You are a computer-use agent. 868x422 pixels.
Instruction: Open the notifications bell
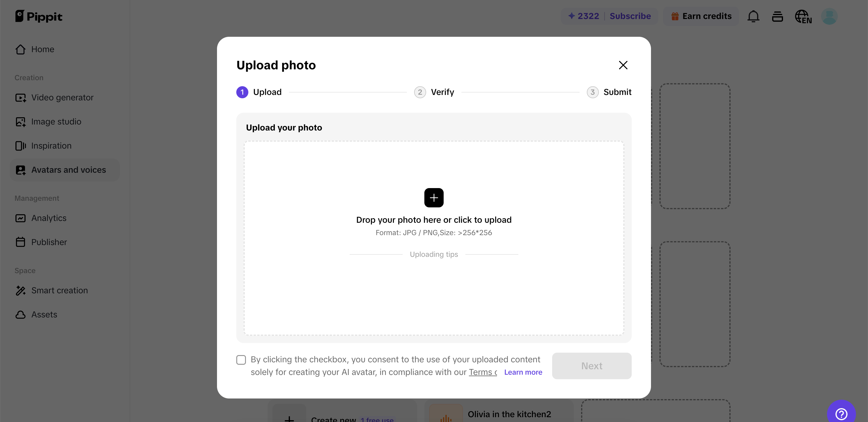click(753, 16)
